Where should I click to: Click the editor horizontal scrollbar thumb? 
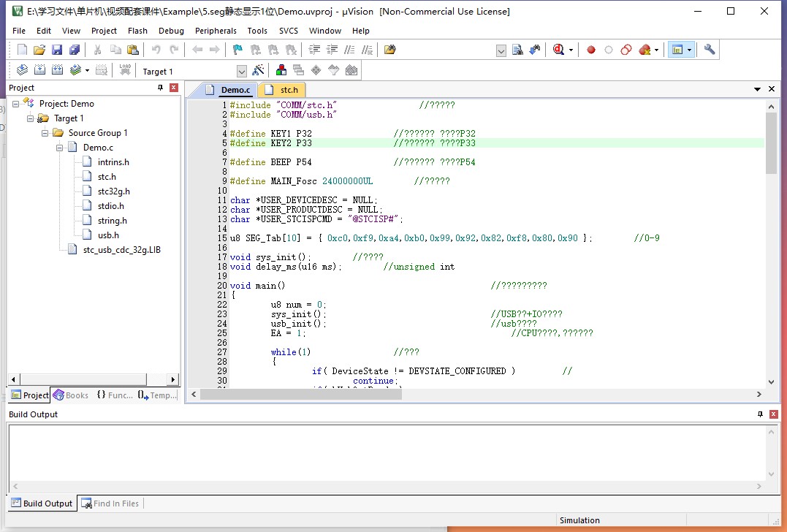[301, 395]
